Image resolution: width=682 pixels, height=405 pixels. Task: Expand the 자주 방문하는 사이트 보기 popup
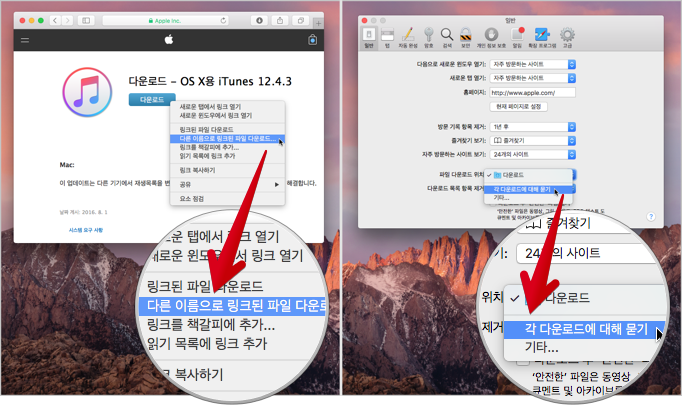click(x=532, y=154)
